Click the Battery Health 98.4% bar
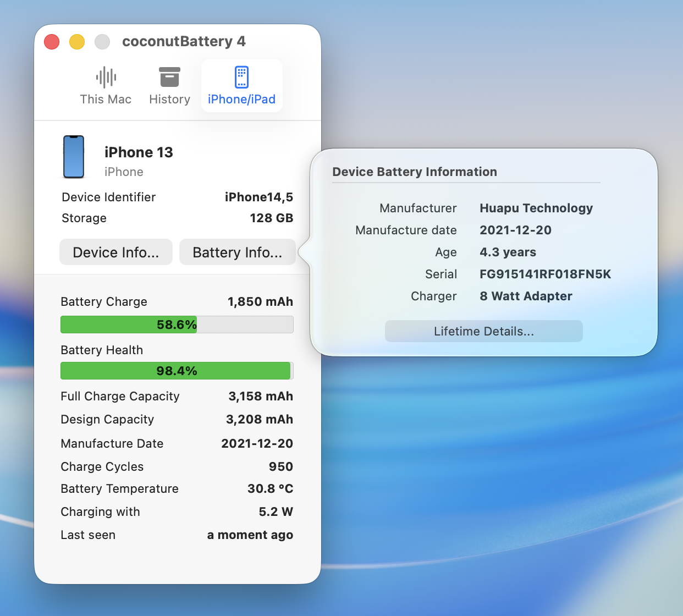Image resolution: width=683 pixels, height=616 pixels. click(x=177, y=371)
